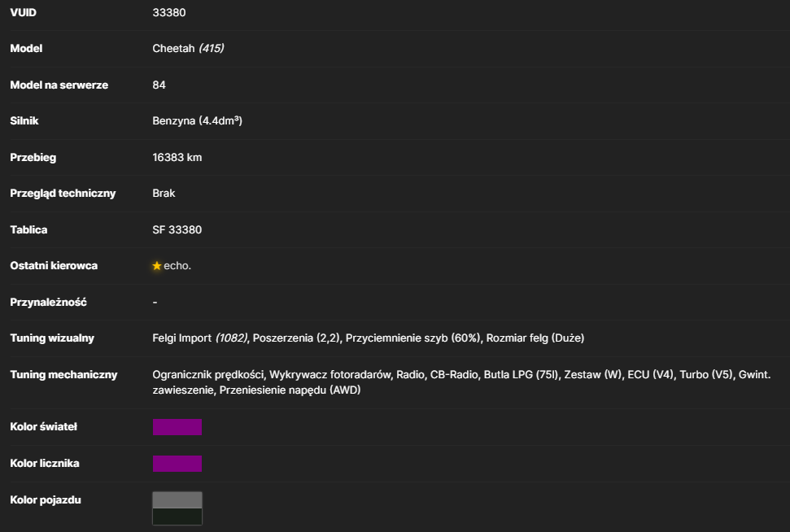Click the dark lower Kolor pojazdu swatch
Screen dimensions: 790x532
click(x=177, y=517)
